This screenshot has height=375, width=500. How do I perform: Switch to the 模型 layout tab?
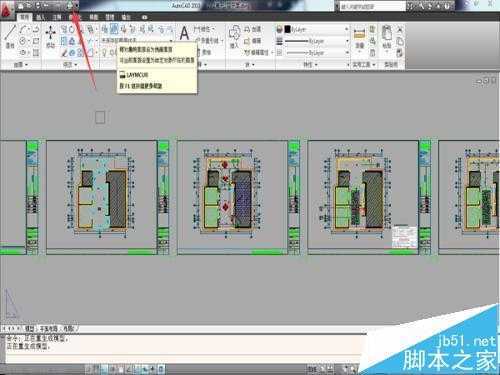coord(30,328)
